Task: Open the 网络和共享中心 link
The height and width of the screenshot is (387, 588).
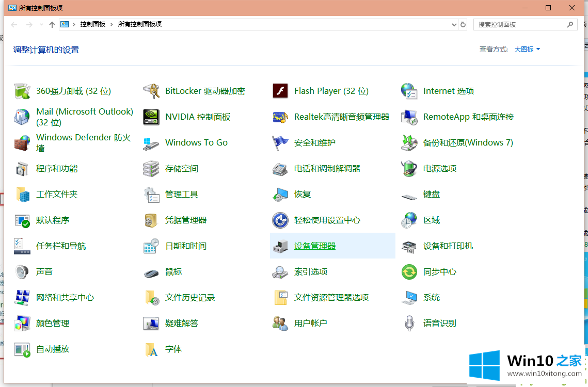Action: pos(65,298)
